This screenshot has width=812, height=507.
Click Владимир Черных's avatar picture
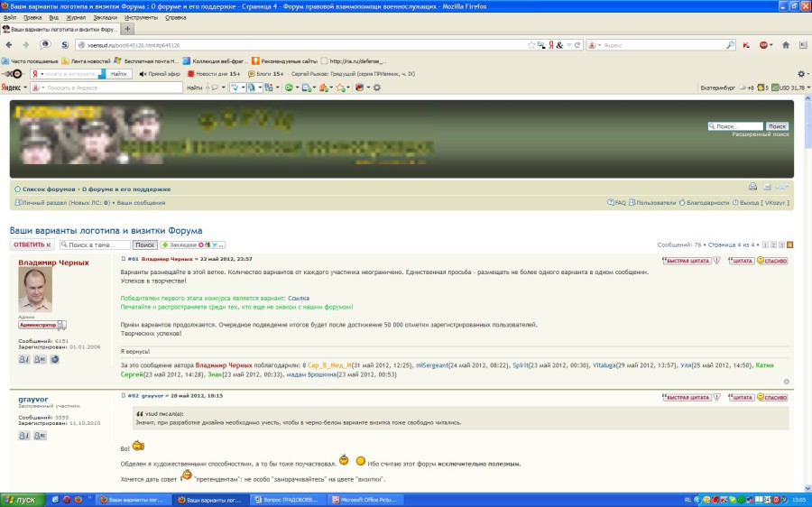[35, 290]
